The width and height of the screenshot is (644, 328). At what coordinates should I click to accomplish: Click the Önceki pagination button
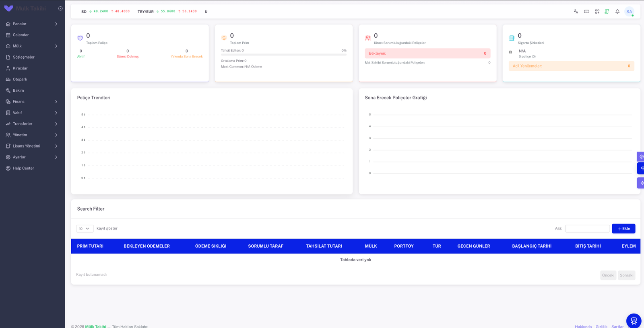pyautogui.click(x=608, y=275)
